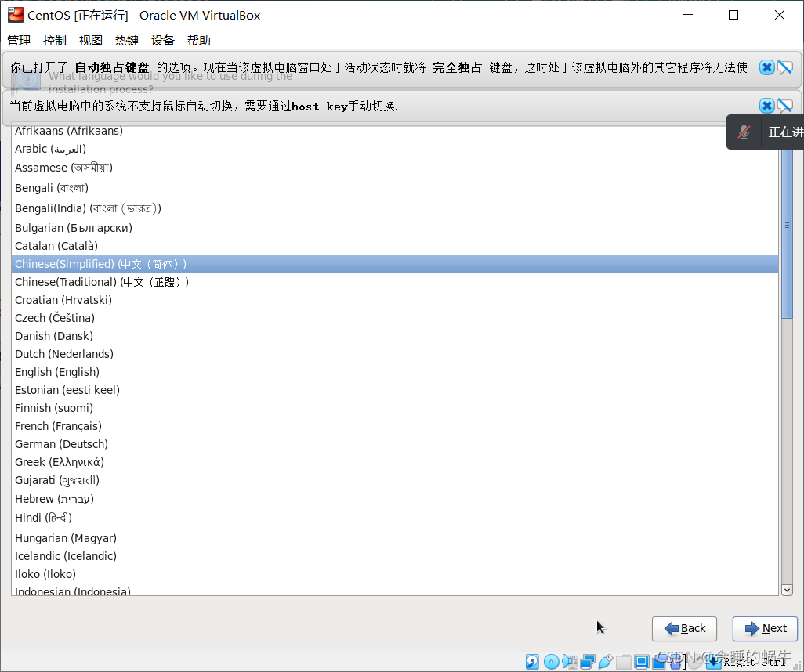Open the 热键 menu
This screenshot has height=672, width=804.
[127, 41]
